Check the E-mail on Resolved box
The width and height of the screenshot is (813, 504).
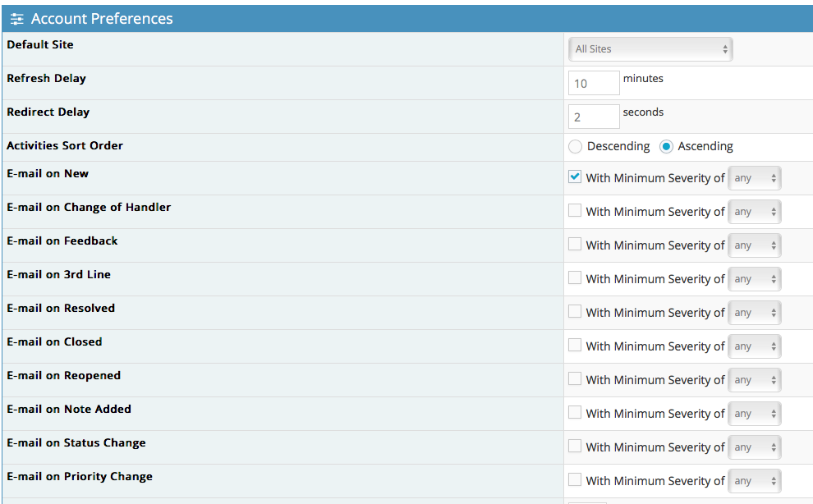click(575, 312)
